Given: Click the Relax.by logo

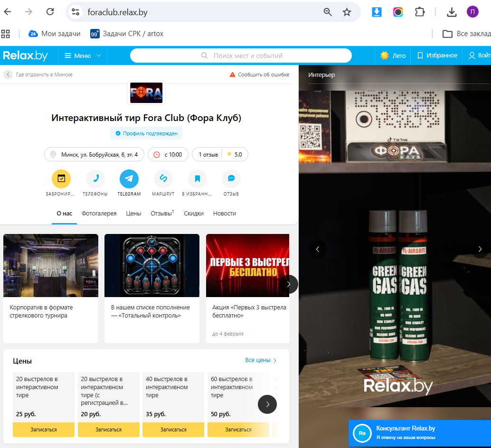Looking at the screenshot, I should tap(25, 56).
